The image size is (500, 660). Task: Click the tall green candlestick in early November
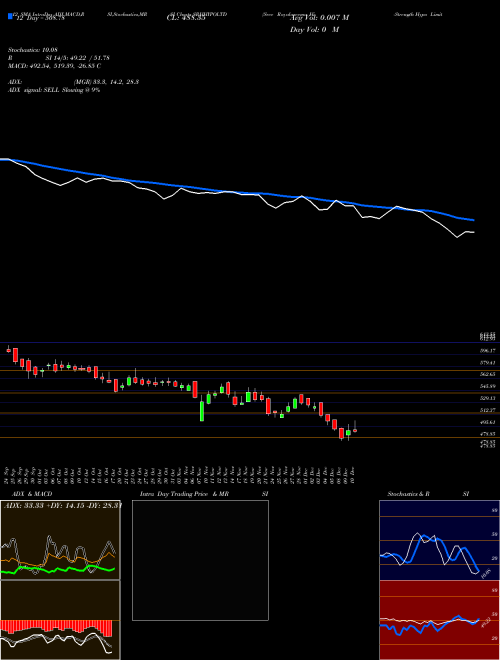pos(202,411)
